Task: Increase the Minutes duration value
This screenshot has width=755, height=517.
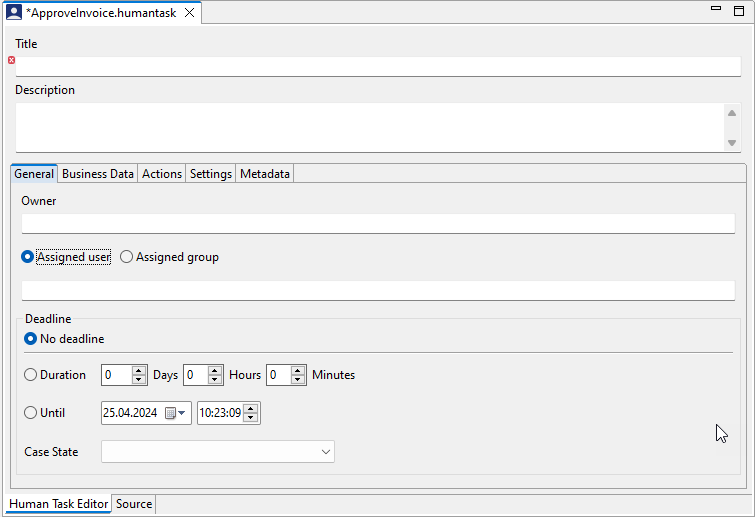Action: point(298,370)
